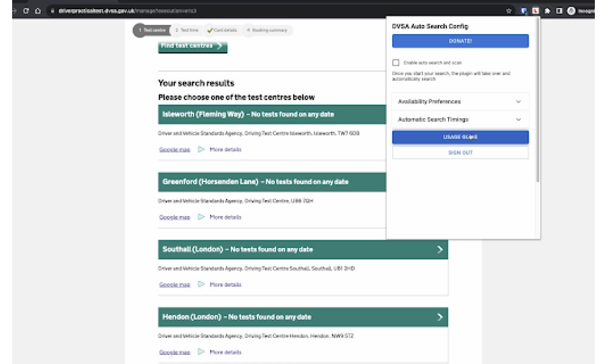Screen dimensions: 607x364
Task: Click chevron arrow on Hendon row
Action: pos(439,317)
